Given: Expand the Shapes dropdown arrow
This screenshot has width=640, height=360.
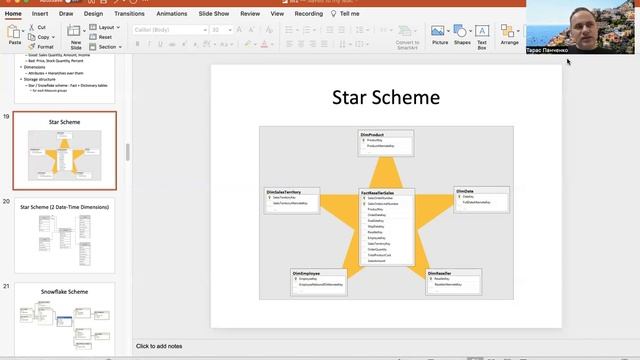Looking at the screenshot, I should pos(470,31).
